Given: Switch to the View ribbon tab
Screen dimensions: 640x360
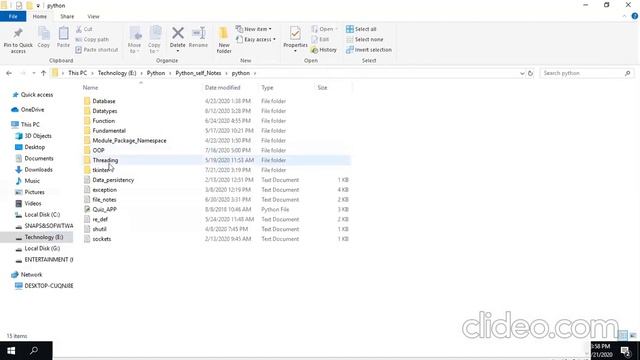Looking at the screenshot, I should [93, 16].
